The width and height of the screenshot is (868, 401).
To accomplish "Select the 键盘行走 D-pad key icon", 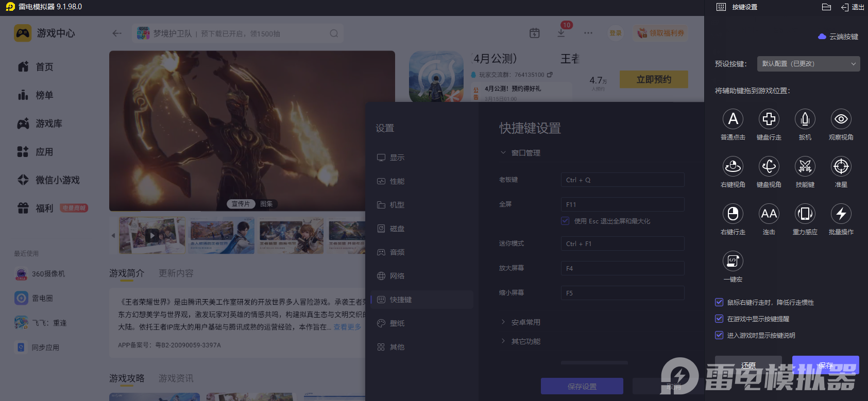I will click(769, 119).
